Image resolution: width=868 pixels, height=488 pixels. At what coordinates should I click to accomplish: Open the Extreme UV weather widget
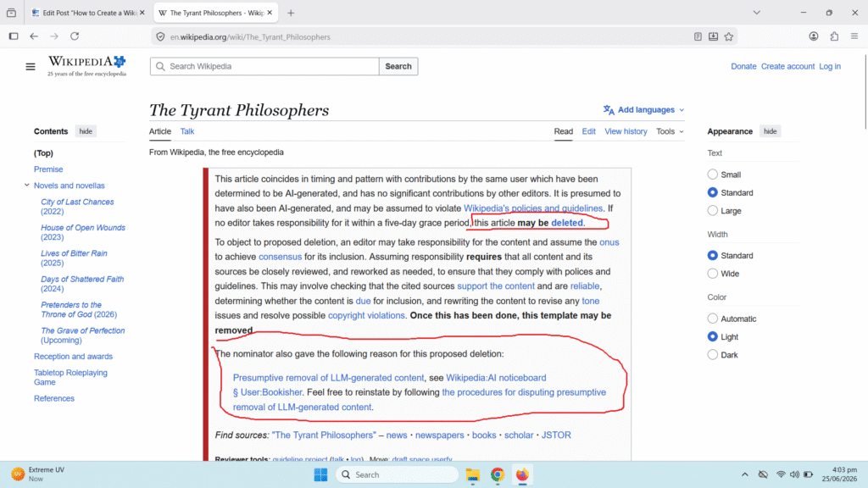click(37, 474)
